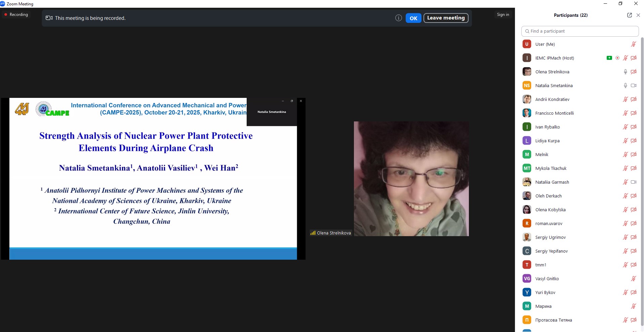Viewport: 644px width, 332px height.
Task: Toggle my muted microphone in list
Action: pos(633,44)
